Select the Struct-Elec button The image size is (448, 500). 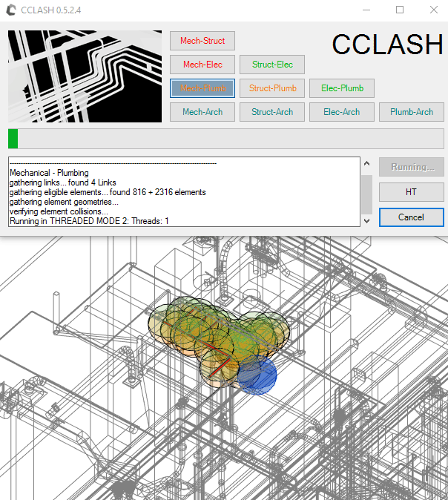coord(272,65)
